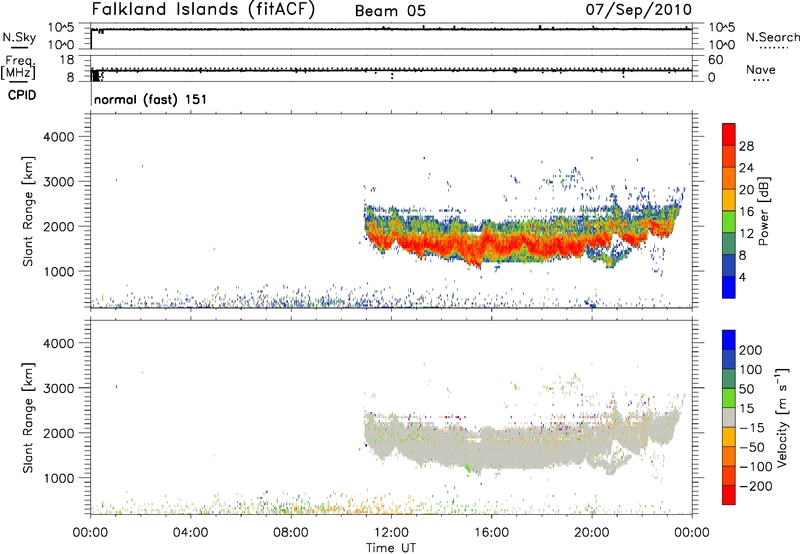The width and height of the screenshot is (800, 554).
Task: Click the power panel 'Slant Range [km]' label
Action: [x=28, y=211]
